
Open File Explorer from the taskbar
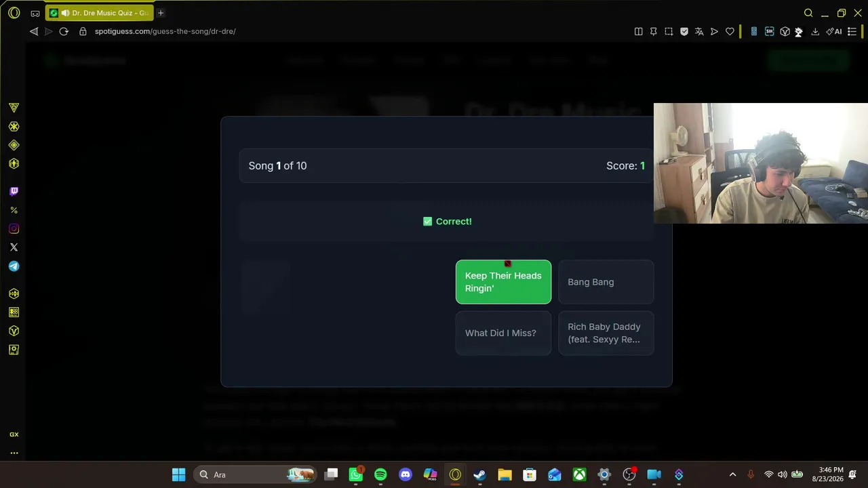click(x=505, y=474)
